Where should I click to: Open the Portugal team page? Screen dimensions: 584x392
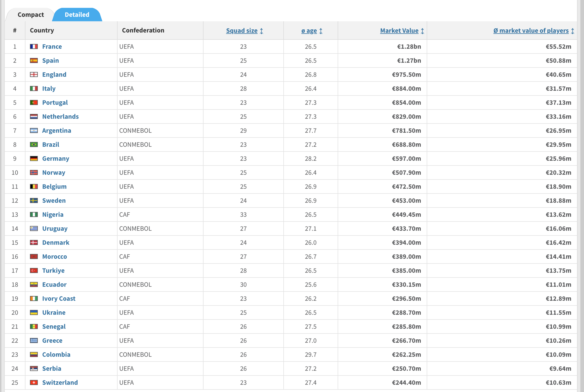(x=55, y=102)
